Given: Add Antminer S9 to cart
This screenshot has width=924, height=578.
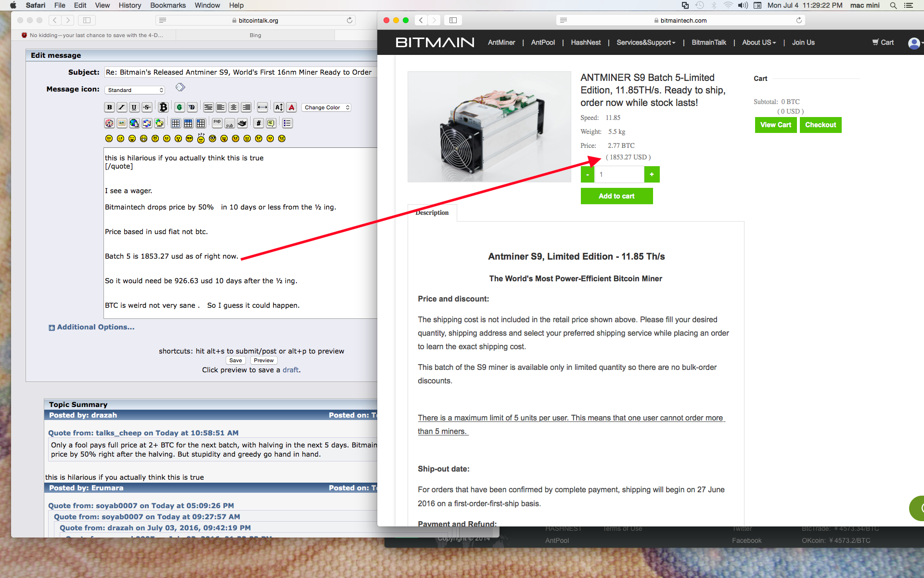Looking at the screenshot, I should click(x=616, y=196).
